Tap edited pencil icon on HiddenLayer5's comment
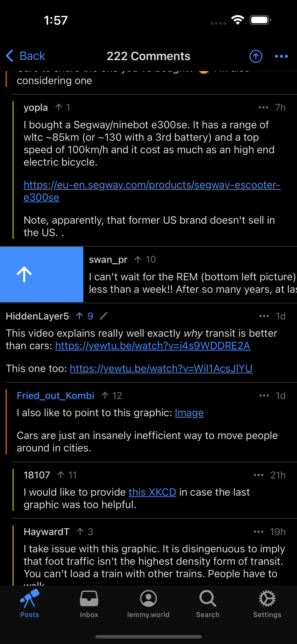The width and height of the screenshot is (297, 644). (104, 316)
